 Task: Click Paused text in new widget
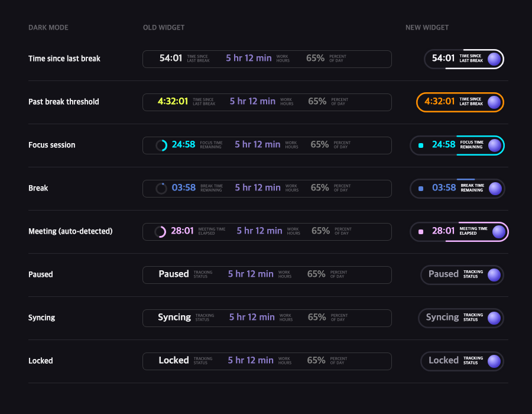click(x=443, y=274)
